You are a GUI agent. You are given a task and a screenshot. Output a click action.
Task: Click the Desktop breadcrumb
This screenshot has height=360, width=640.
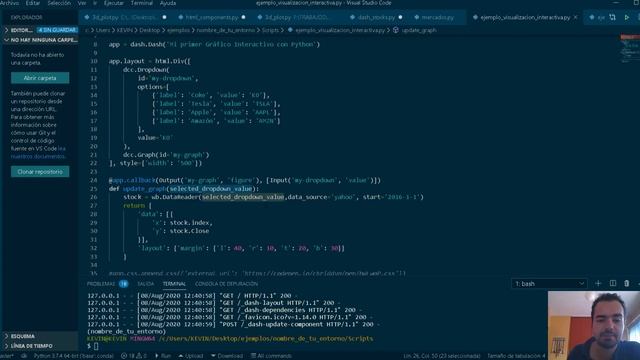click(x=149, y=30)
